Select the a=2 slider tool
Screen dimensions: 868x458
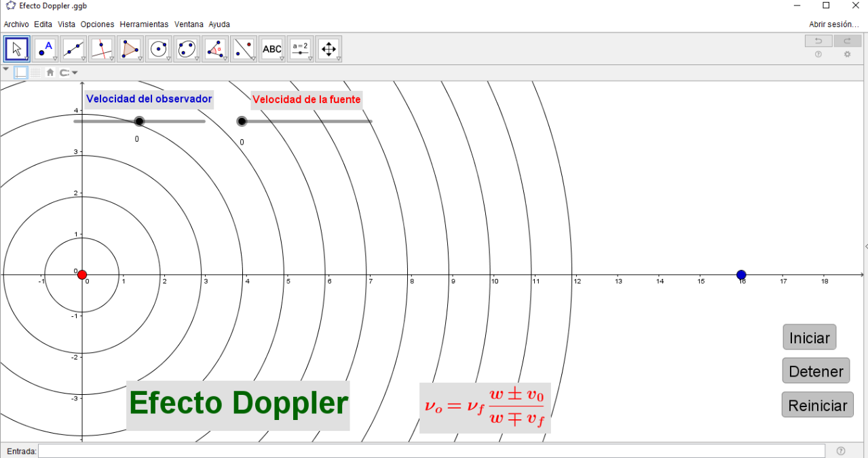coord(300,49)
